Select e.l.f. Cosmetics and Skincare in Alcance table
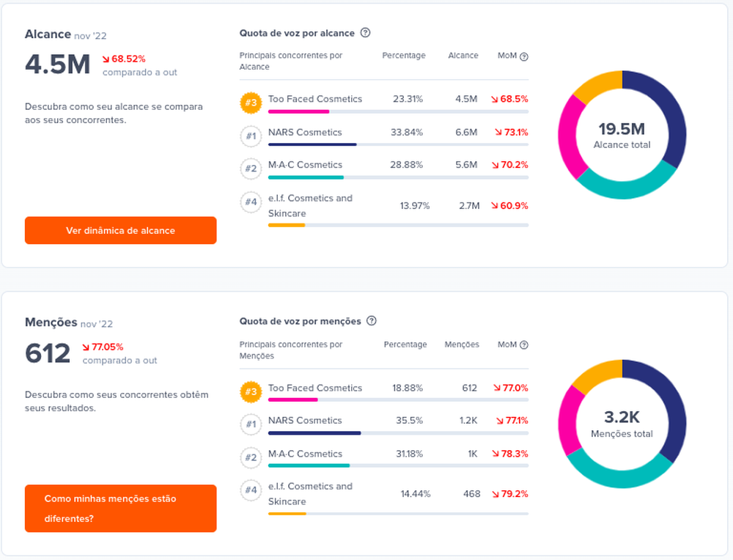This screenshot has height=560, width=733. (310, 206)
